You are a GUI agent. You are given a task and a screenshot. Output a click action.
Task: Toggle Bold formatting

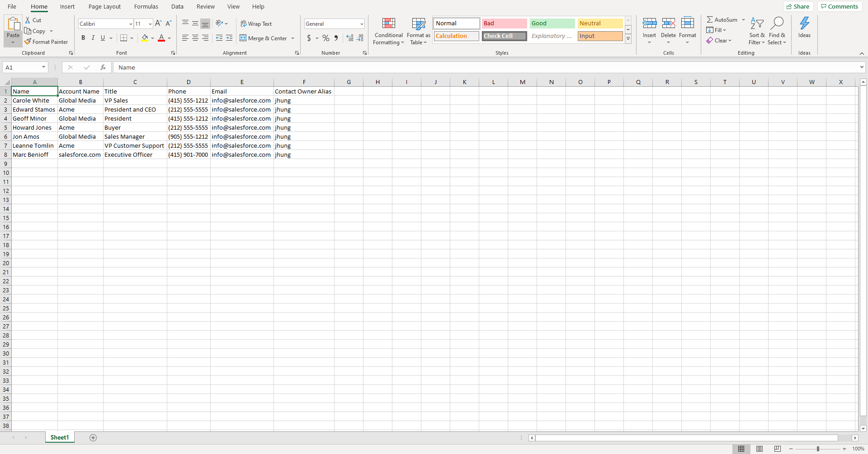click(x=83, y=38)
